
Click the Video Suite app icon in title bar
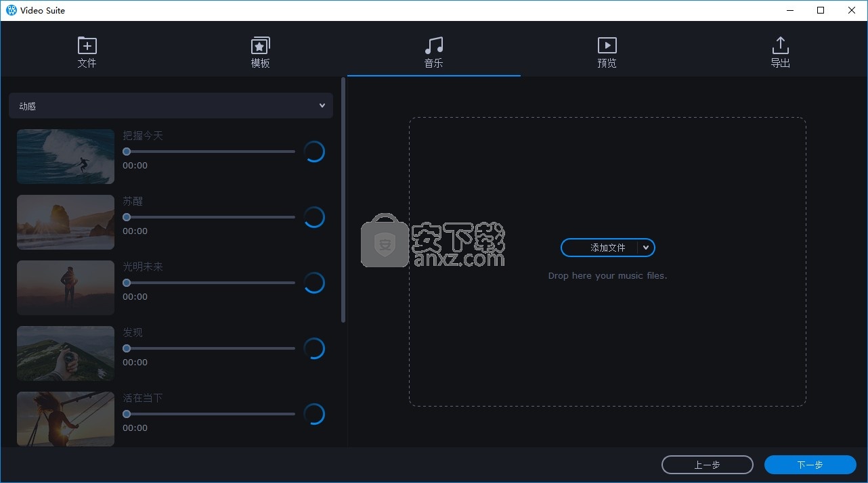pyautogui.click(x=12, y=10)
